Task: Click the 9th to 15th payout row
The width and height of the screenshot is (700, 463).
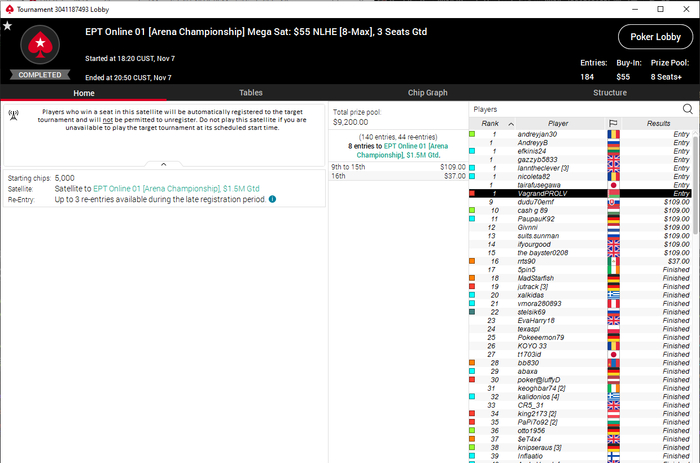Action: pos(398,167)
